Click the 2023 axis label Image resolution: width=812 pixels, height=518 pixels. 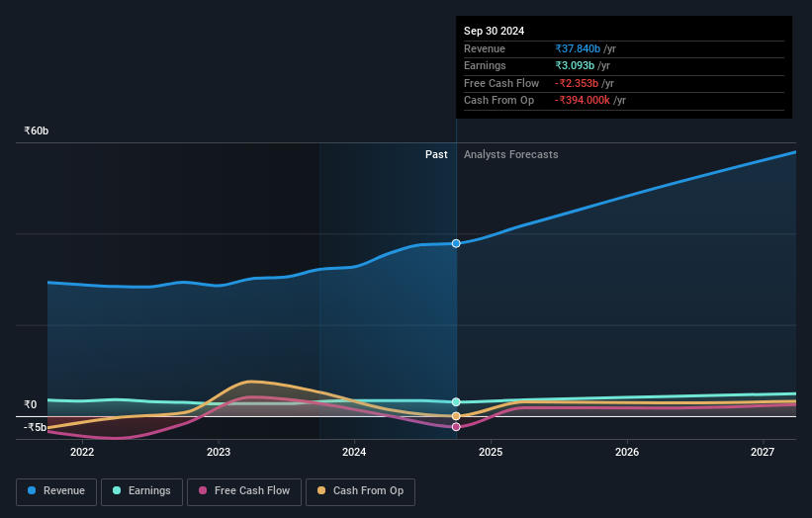(x=219, y=453)
